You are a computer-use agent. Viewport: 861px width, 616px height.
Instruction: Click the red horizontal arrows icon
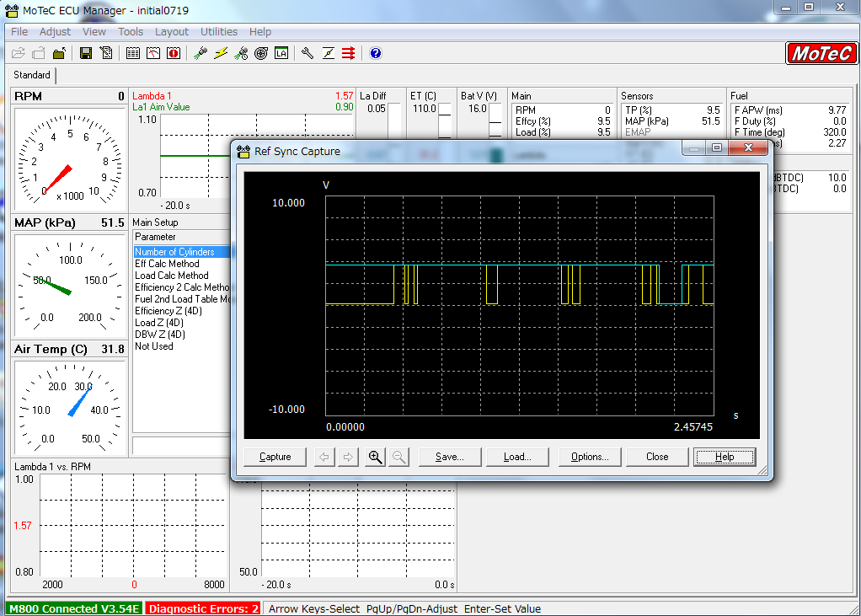coord(348,53)
